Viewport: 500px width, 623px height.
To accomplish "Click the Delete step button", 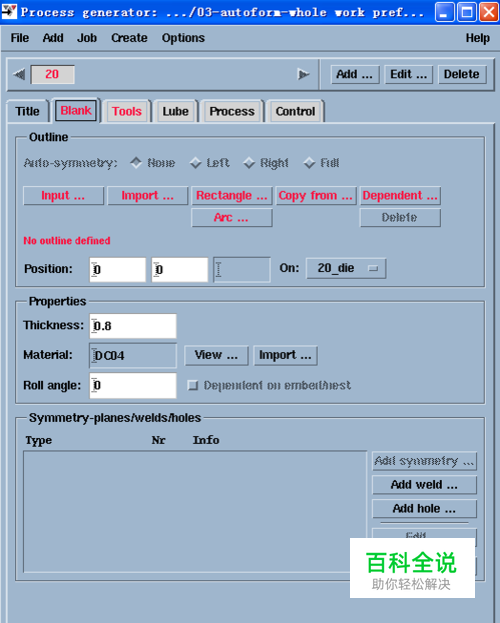I will coord(462,74).
